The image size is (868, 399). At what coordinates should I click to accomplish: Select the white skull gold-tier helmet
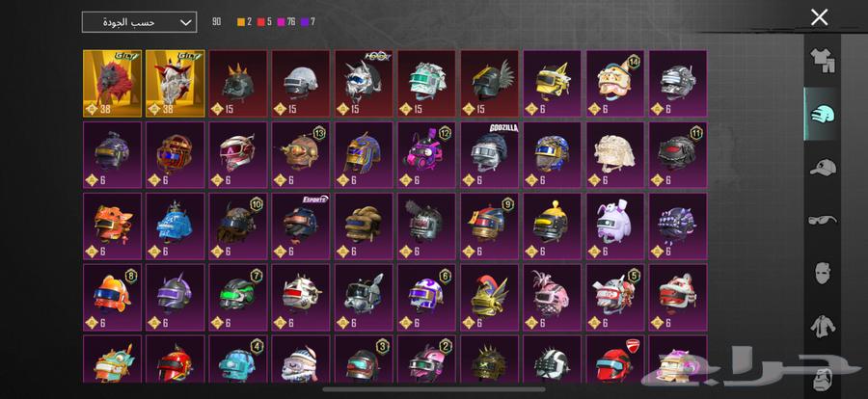pos(176,84)
